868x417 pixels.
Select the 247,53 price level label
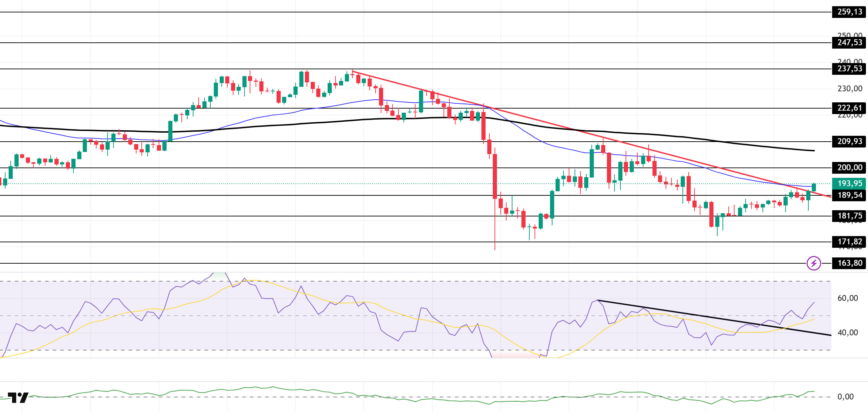849,43
